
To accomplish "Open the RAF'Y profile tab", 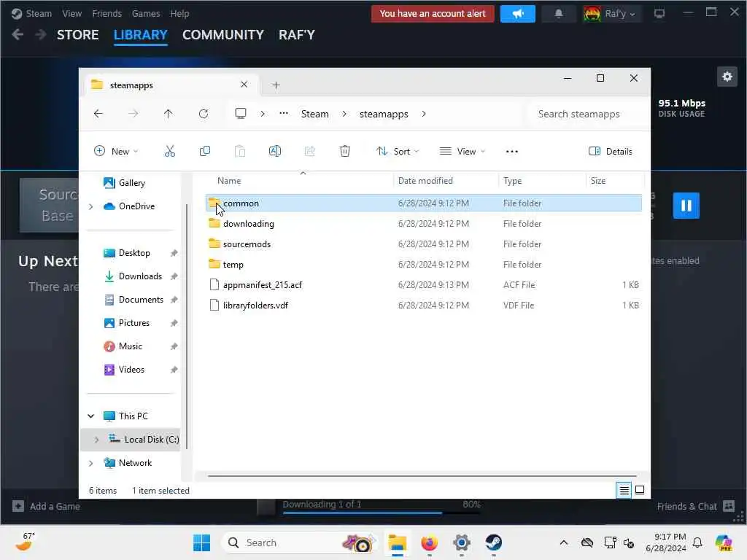I will (297, 35).
